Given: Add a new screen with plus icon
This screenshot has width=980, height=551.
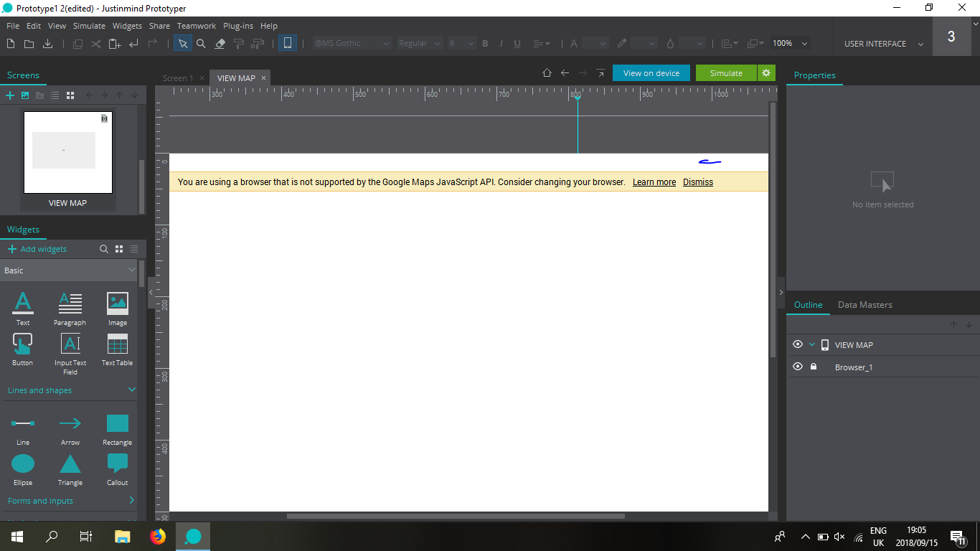Looking at the screenshot, I should (10, 95).
